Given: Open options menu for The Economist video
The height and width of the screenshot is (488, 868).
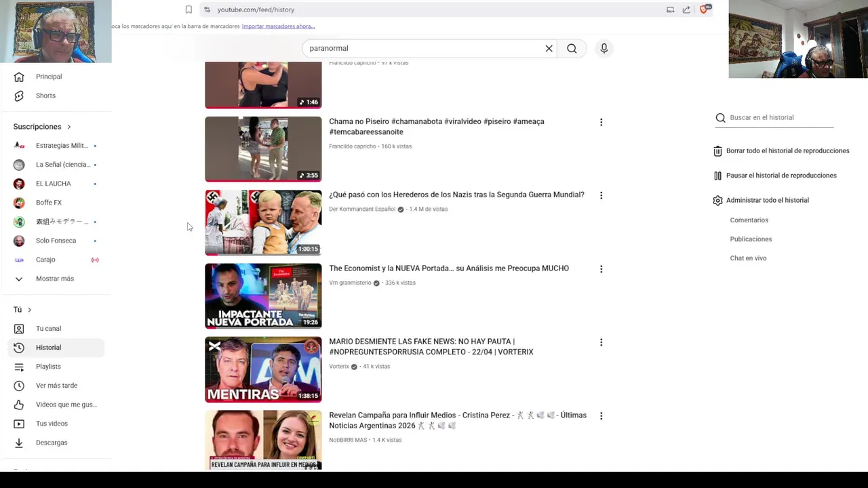Looking at the screenshot, I should tap(601, 269).
